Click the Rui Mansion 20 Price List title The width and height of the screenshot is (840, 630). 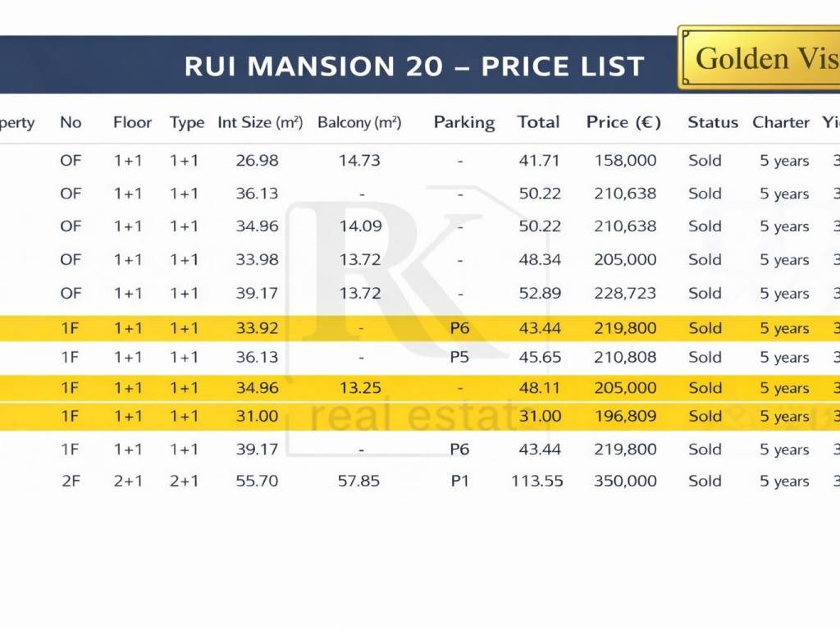(414, 66)
